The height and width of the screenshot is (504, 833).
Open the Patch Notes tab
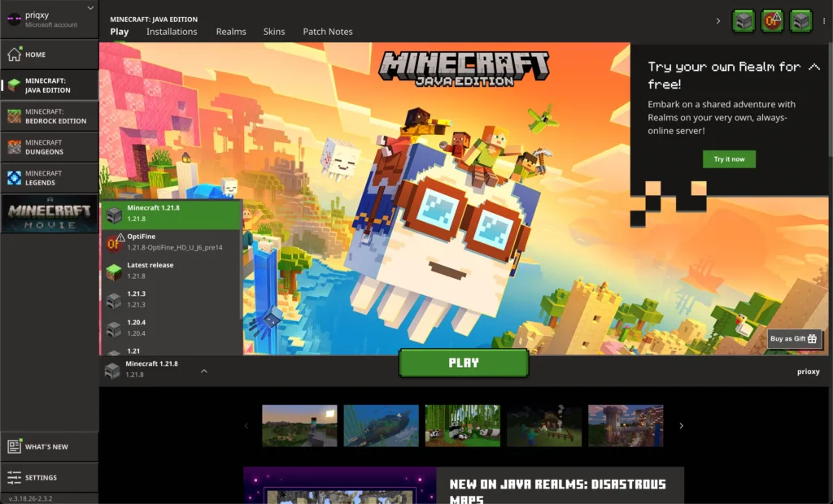pos(328,32)
